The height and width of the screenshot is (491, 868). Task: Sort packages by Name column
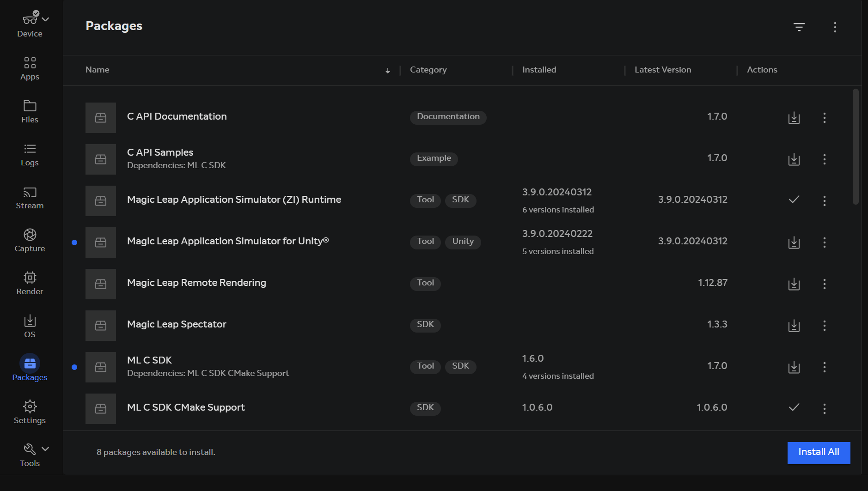pyautogui.click(x=98, y=70)
